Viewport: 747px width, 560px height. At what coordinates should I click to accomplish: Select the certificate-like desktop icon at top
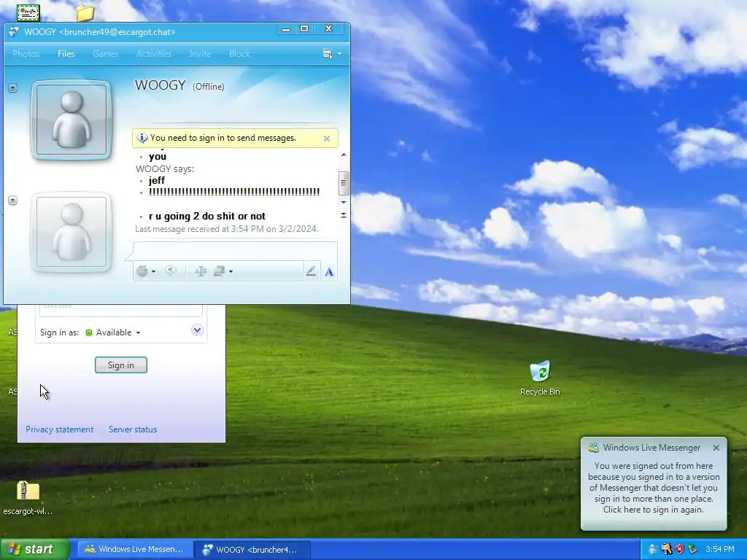(28, 13)
